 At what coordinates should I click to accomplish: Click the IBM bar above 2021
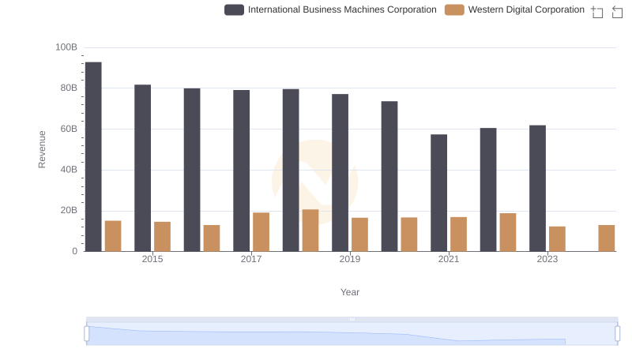tap(439, 193)
